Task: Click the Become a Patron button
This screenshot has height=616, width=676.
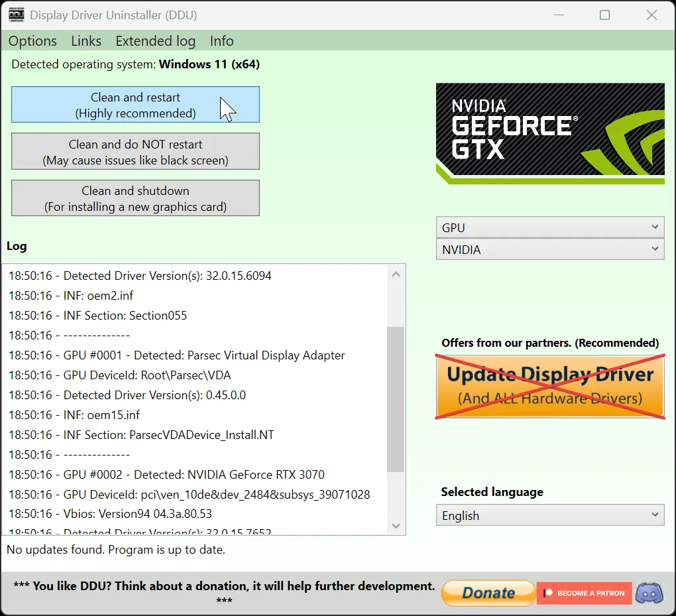Action: (584, 593)
